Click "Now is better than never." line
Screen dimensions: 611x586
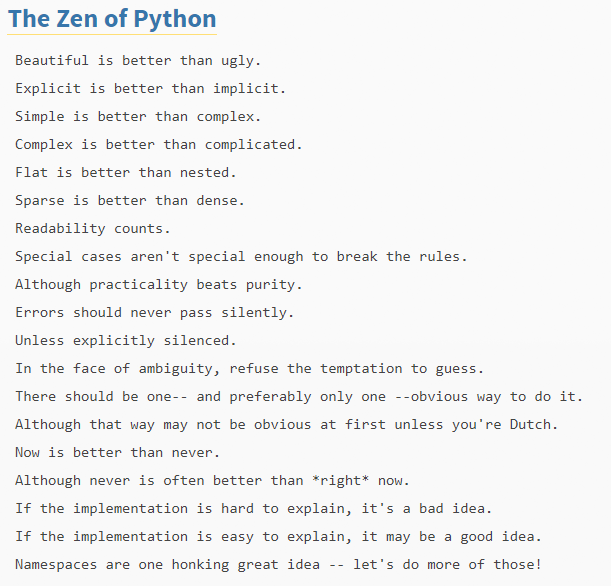(117, 452)
